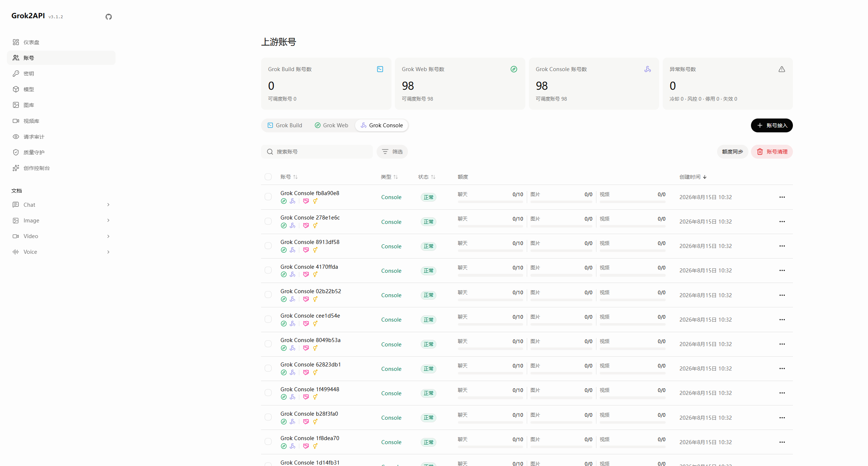Click the 账号清理 account cleanup button
The height and width of the screenshot is (466, 868).
(x=772, y=152)
